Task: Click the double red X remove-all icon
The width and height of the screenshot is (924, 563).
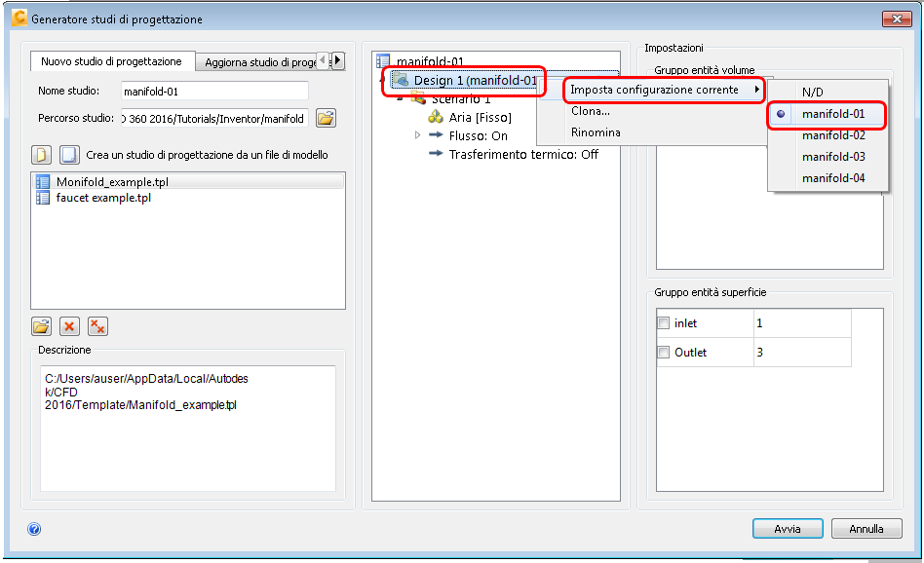Action: pos(97,326)
